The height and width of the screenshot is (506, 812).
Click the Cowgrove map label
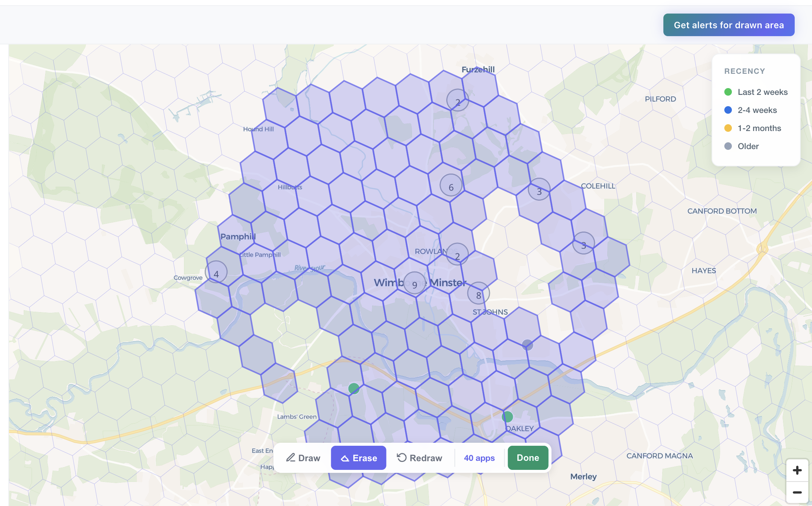pyautogui.click(x=188, y=278)
